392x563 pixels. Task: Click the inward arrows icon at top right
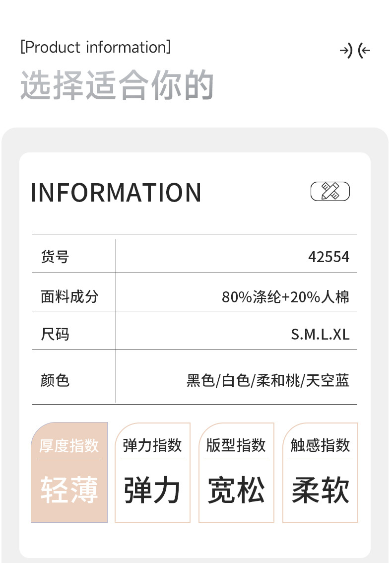click(x=355, y=51)
